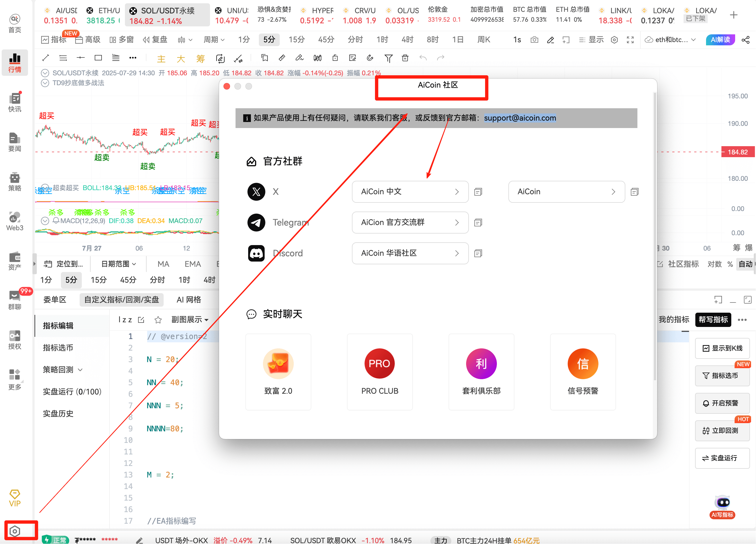Add a new ticker tab with plus icon
Viewport: 756px width, 544px height.
coord(734,15)
